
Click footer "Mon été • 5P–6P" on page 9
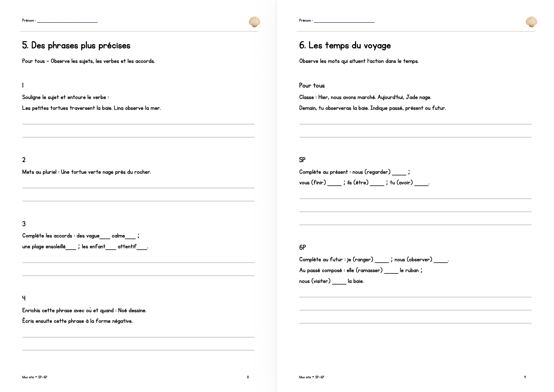[x=311, y=377]
